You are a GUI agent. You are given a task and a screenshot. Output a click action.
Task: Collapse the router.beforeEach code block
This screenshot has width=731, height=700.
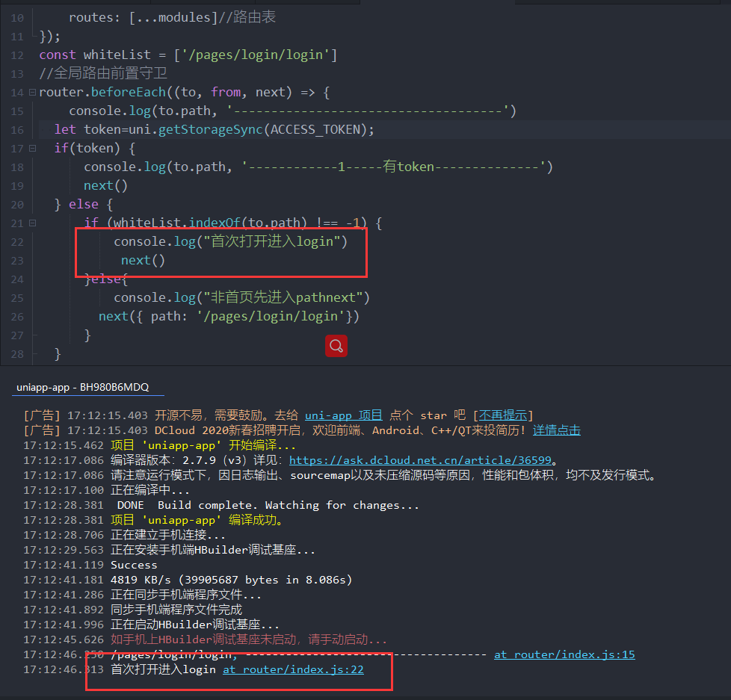32,93
